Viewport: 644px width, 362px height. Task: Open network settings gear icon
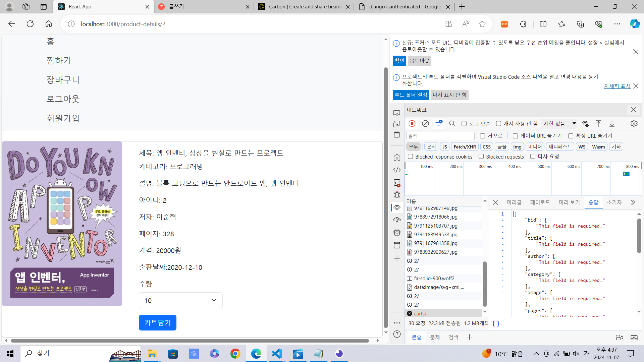[634, 123]
